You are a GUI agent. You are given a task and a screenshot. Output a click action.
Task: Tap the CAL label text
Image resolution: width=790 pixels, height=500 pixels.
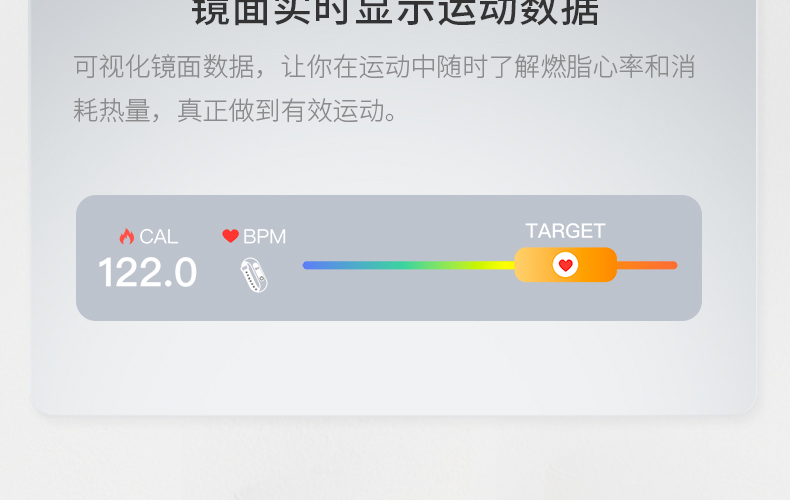click(159, 236)
